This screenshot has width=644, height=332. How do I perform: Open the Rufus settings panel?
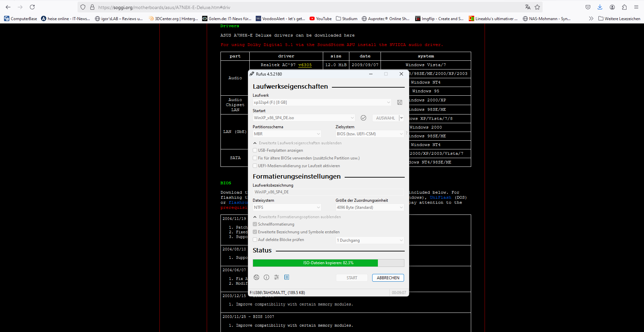click(276, 277)
